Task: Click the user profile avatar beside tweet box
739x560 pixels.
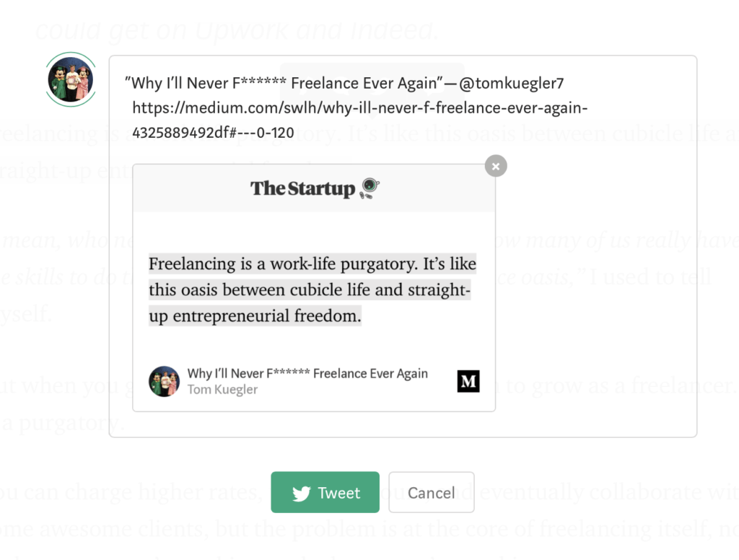Action: tap(71, 79)
